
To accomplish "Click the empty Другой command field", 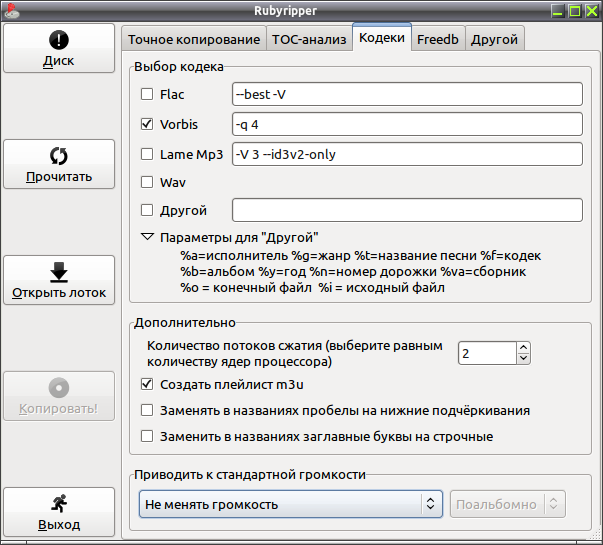I will tap(407, 210).
